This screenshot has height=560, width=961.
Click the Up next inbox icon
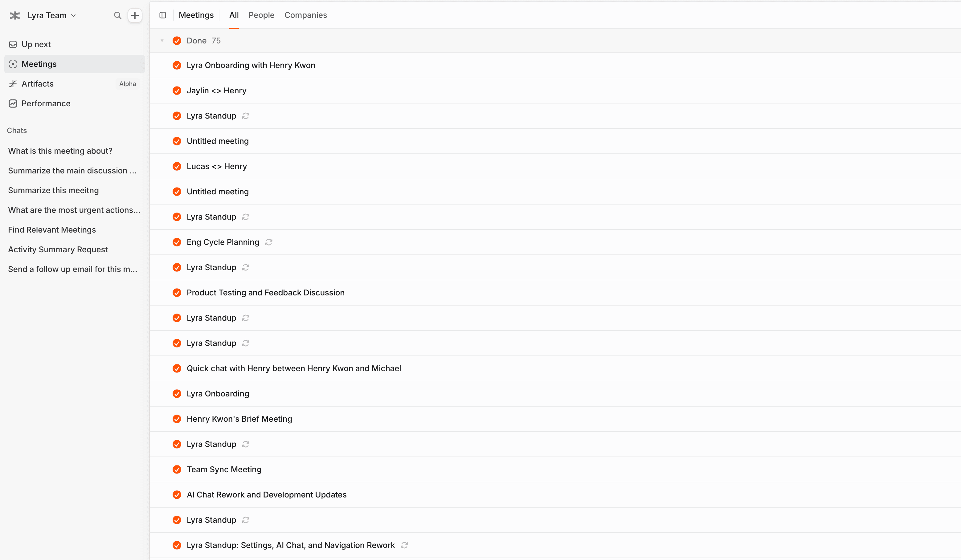tap(13, 44)
